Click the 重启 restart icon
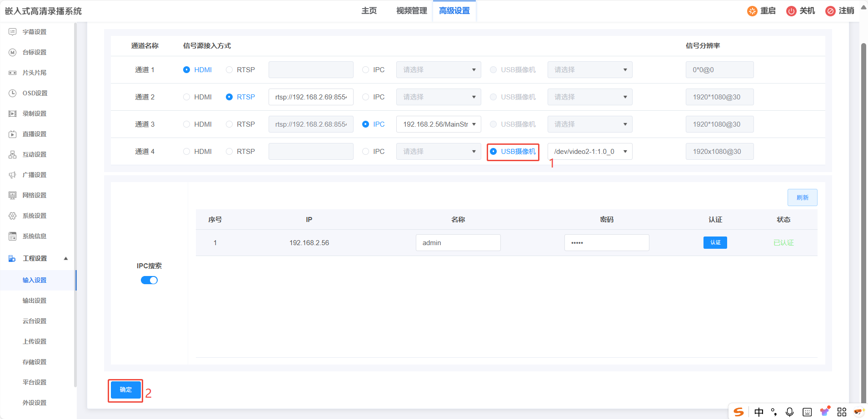The width and height of the screenshot is (868, 419). (752, 11)
